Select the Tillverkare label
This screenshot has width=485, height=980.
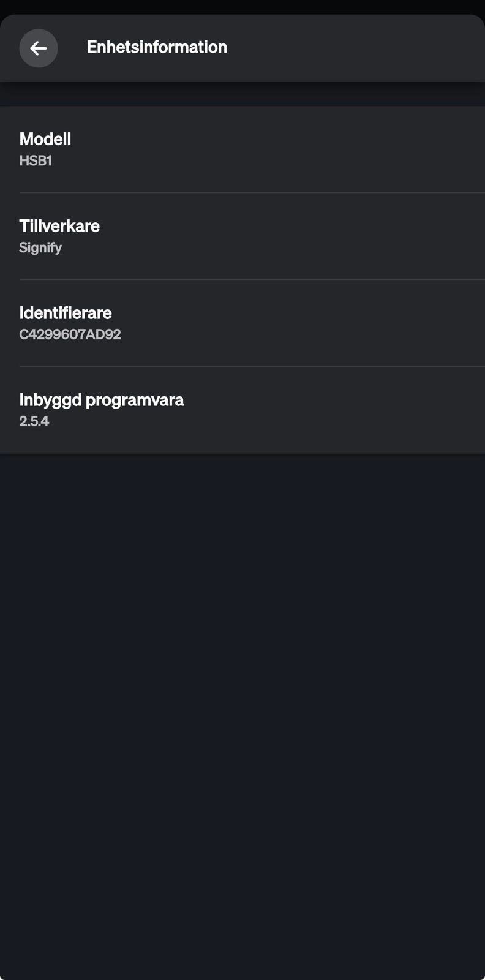59,226
